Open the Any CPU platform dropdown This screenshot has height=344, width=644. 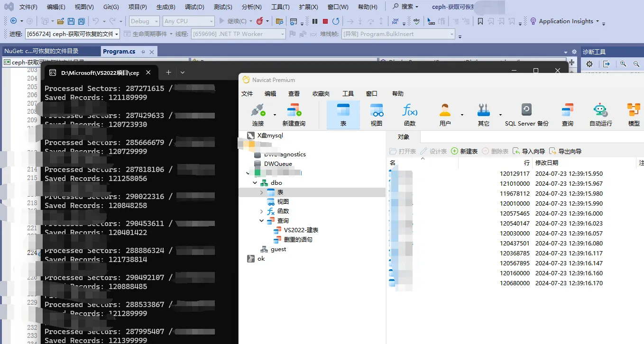[x=188, y=21]
